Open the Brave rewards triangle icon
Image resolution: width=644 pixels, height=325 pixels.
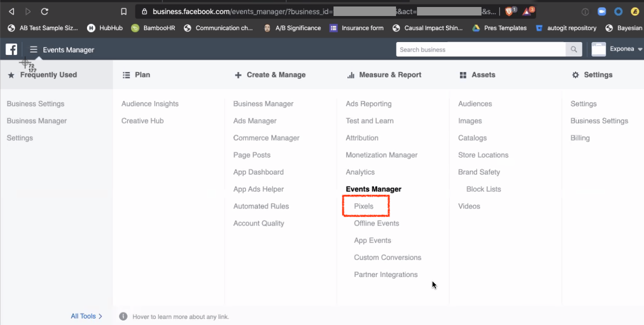(x=526, y=11)
